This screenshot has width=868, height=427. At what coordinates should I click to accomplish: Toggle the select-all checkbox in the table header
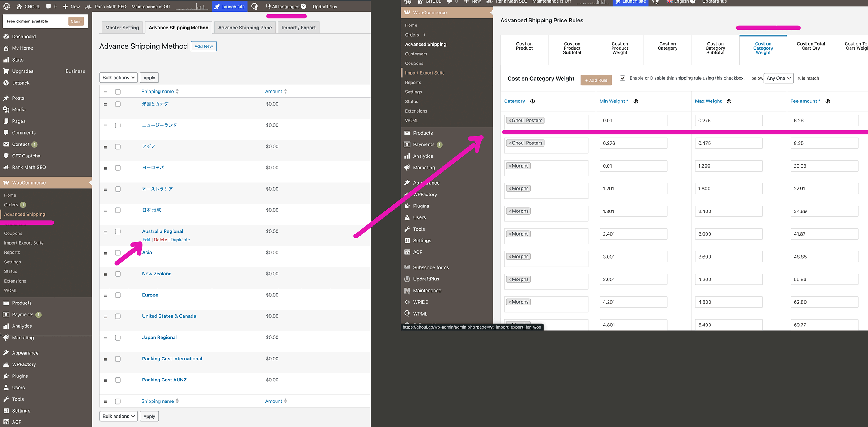[x=118, y=92]
